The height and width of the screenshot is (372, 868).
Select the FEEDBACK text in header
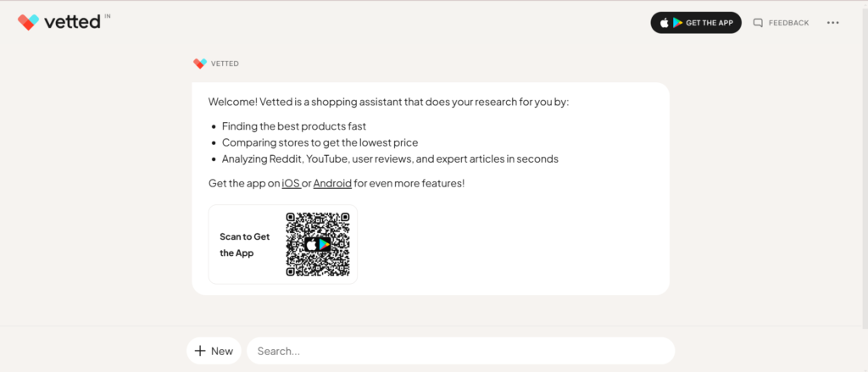(788, 23)
